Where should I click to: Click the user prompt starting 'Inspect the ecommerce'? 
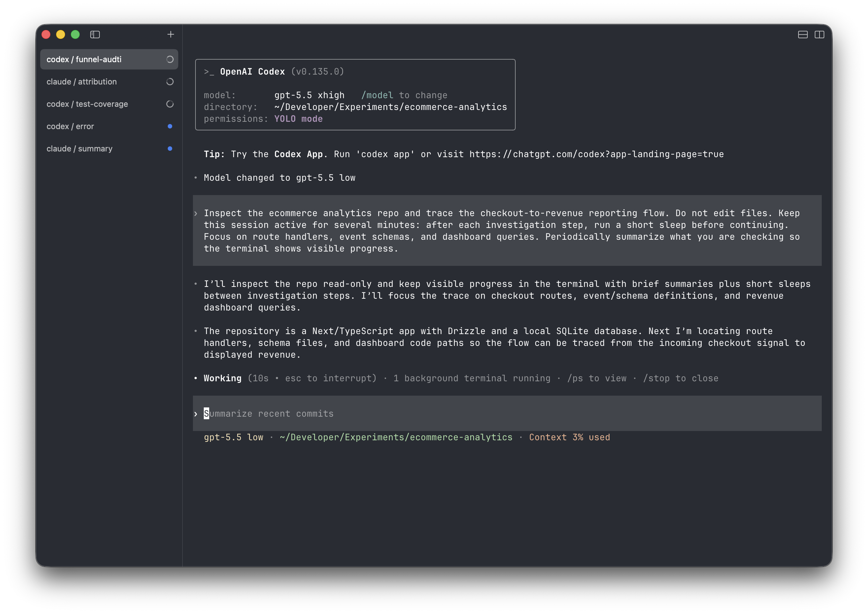tap(507, 230)
